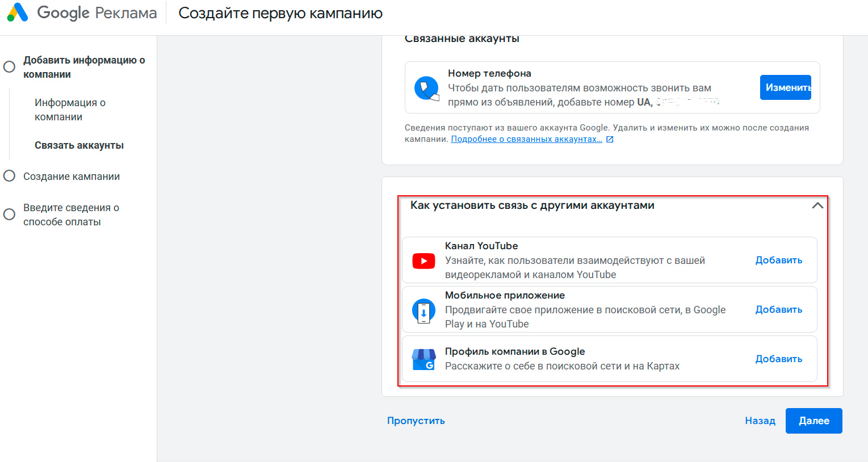Click 'Изменить' next to phone number

click(786, 87)
